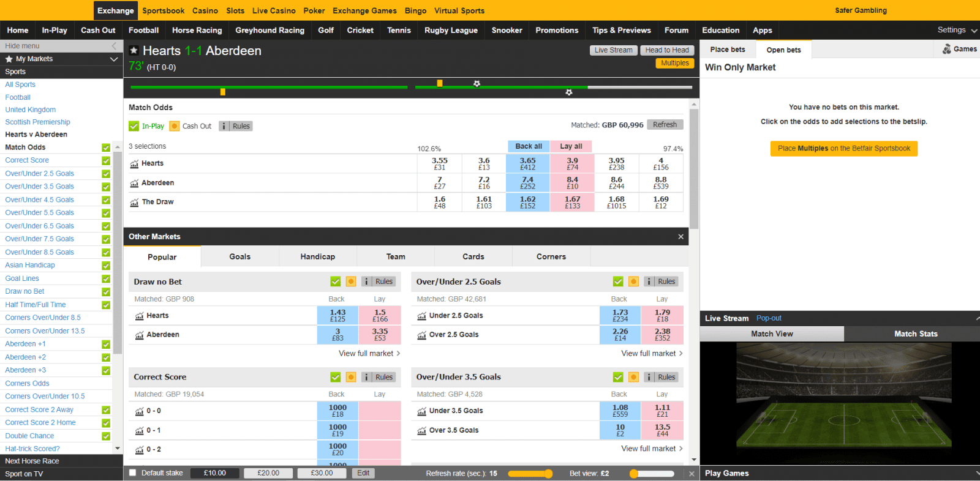Screen dimensions: 980x481
Task: Collapse the Live Stream panel
Action: 977,318
